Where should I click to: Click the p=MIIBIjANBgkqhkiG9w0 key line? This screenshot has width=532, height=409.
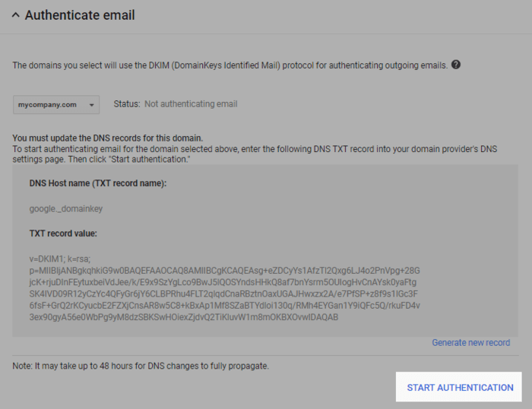click(224, 271)
